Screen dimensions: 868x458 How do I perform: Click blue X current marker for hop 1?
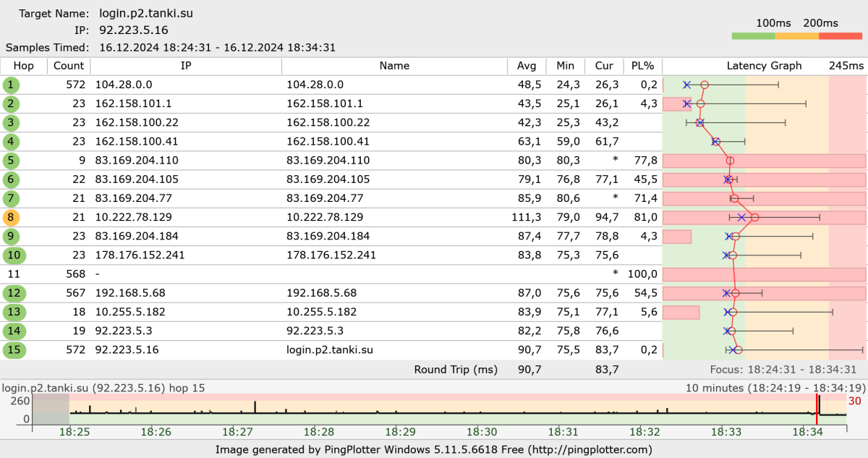[687, 85]
